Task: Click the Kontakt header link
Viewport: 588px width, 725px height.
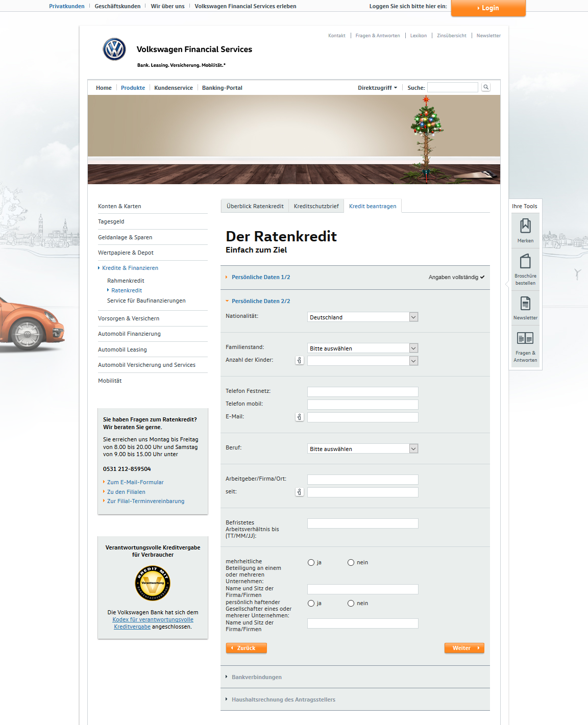Action: 337,36
